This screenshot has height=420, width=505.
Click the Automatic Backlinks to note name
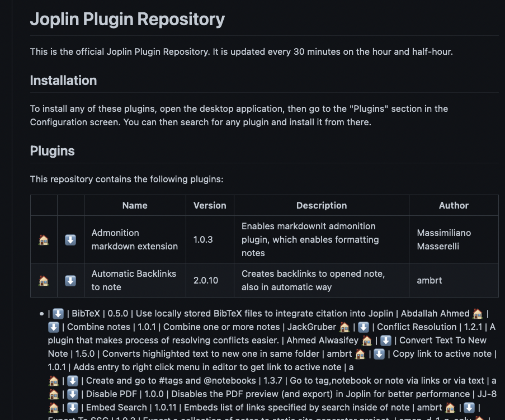(134, 280)
